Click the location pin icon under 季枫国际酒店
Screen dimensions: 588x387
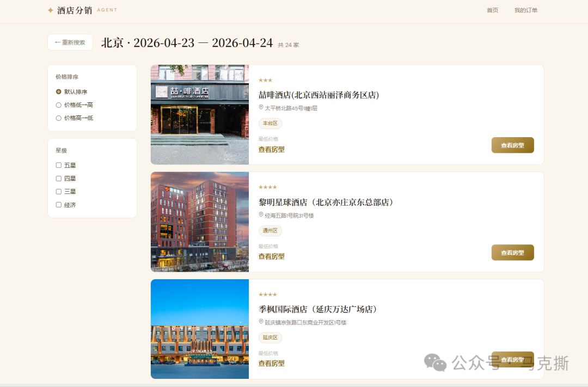[260, 322]
